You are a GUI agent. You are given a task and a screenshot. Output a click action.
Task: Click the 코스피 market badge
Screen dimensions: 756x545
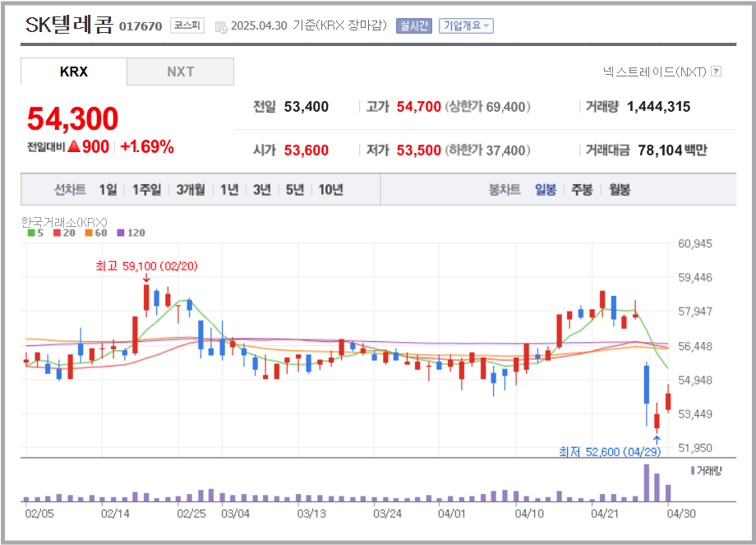[x=187, y=25]
